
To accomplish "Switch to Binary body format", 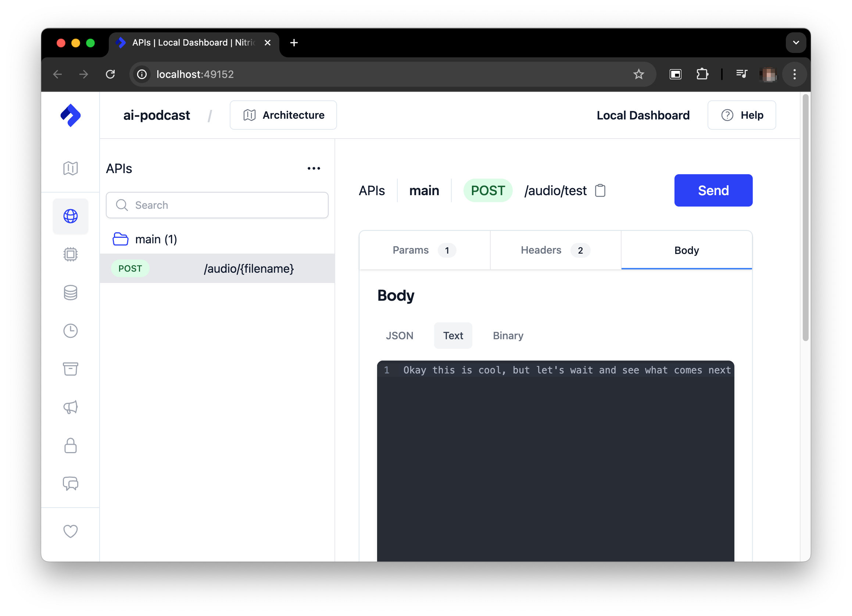I will (x=507, y=336).
